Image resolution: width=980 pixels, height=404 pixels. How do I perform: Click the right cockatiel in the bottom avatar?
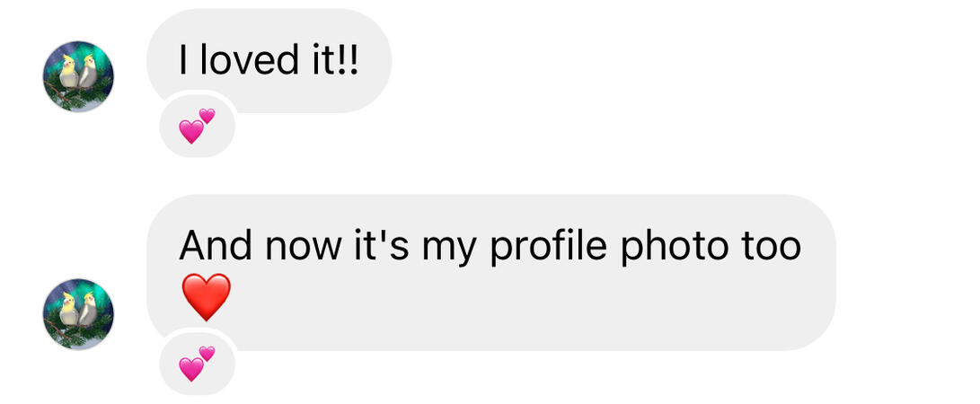tap(87, 310)
